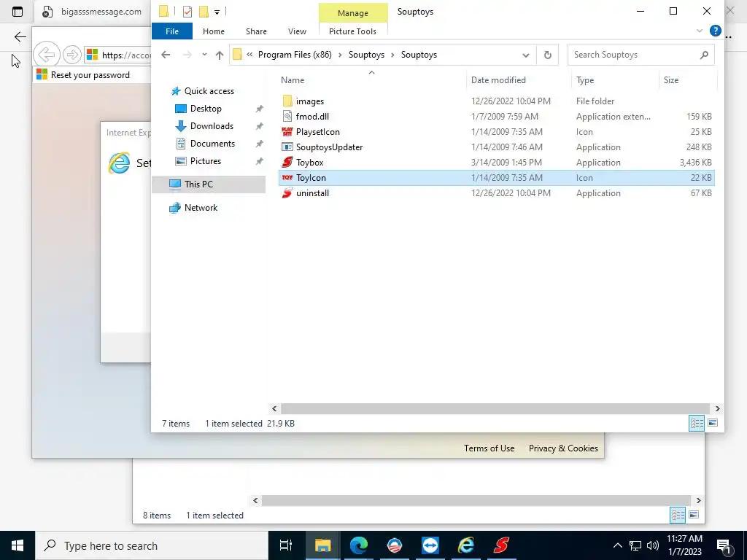Click right scroll arrow in Souptoys window
747x560 pixels.
coord(718,408)
